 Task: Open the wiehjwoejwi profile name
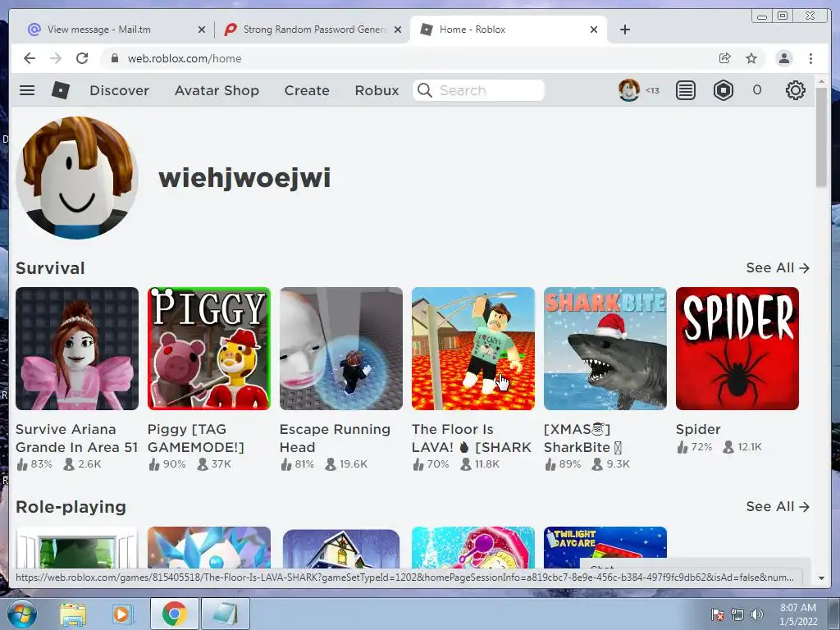coord(244,178)
